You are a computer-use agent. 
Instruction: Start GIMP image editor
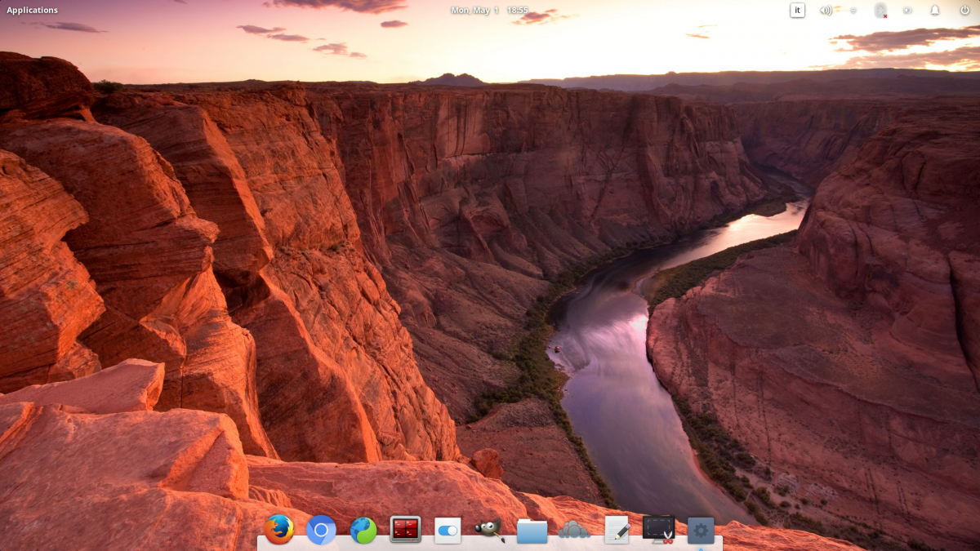490,530
